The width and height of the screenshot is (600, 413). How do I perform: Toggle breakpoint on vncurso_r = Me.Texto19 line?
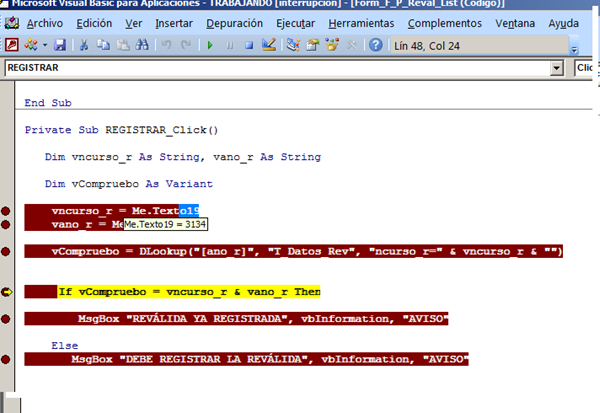[x=6, y=211]
